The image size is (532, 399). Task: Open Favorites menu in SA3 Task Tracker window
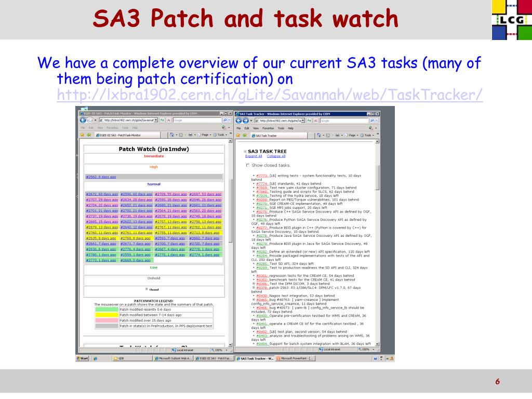(x=268, y=128)
